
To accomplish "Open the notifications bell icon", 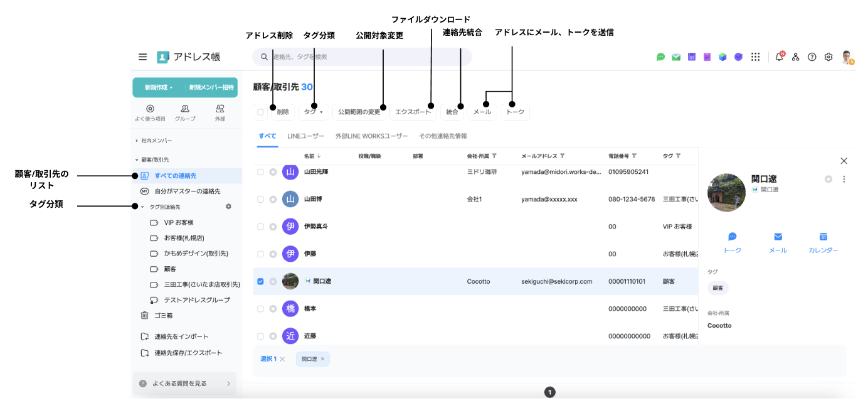I will [779, 57].
